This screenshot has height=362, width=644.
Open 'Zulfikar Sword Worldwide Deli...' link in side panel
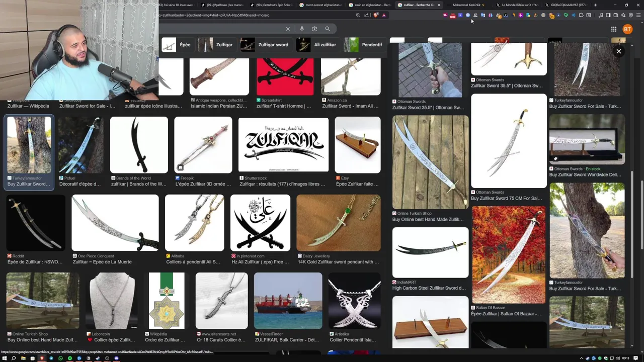pyautogui.click(x=585, y=175)
